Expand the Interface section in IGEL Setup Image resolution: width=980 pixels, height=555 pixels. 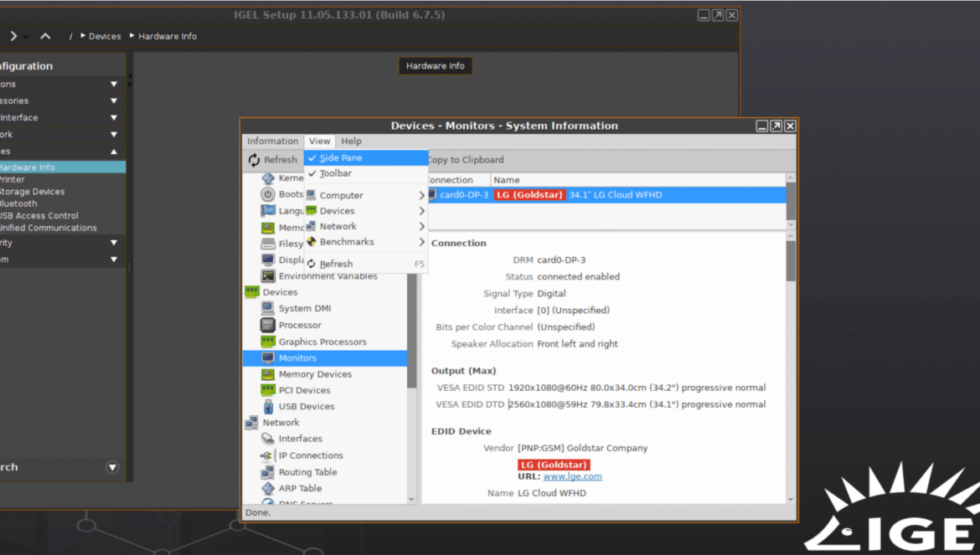(114, 117)
